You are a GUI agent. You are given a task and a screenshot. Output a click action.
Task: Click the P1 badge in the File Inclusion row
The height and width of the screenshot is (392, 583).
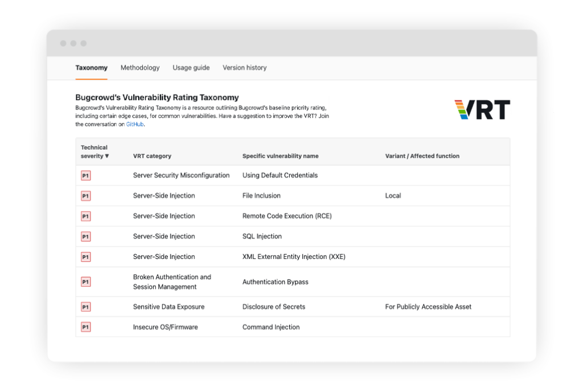click(85, 196)
